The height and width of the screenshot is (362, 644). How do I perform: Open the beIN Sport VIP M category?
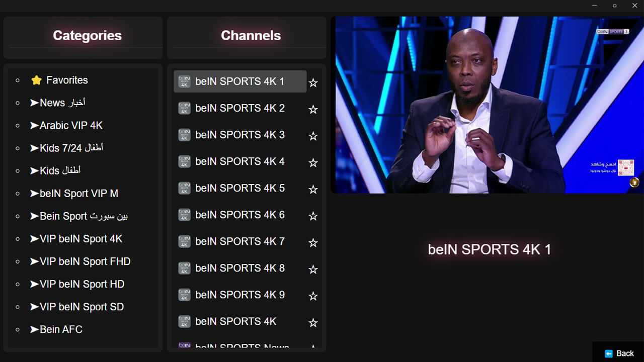[x=74, y=193]
